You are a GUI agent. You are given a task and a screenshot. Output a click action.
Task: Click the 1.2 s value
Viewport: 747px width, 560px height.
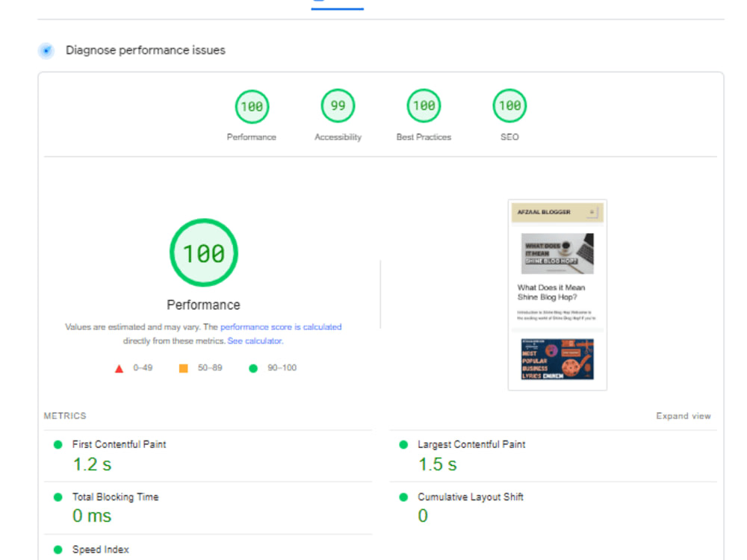coord(92,464)
